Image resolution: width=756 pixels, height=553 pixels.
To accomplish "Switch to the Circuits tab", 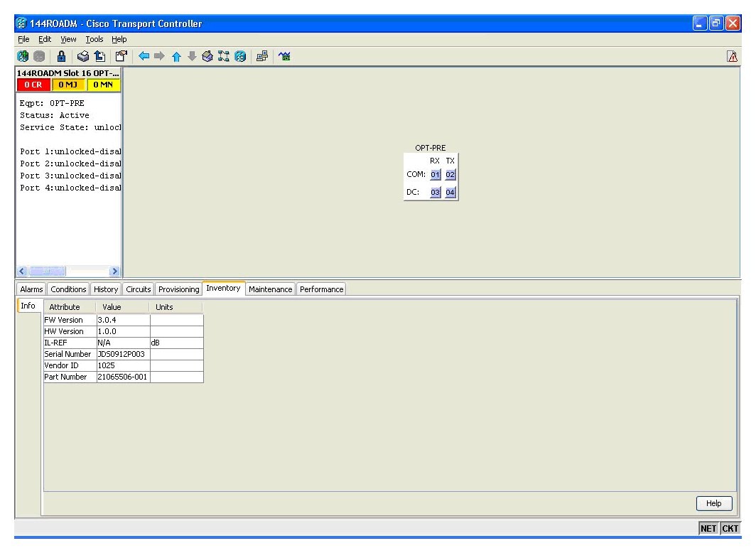I will point(139,289).
